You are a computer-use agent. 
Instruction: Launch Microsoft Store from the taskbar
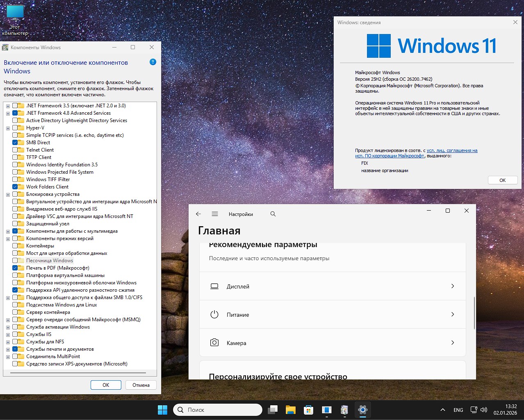(308, 409)
